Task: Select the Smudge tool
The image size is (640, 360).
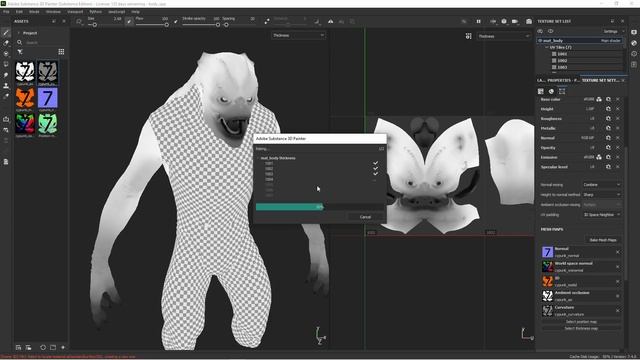Action: [x=6, y=75]
